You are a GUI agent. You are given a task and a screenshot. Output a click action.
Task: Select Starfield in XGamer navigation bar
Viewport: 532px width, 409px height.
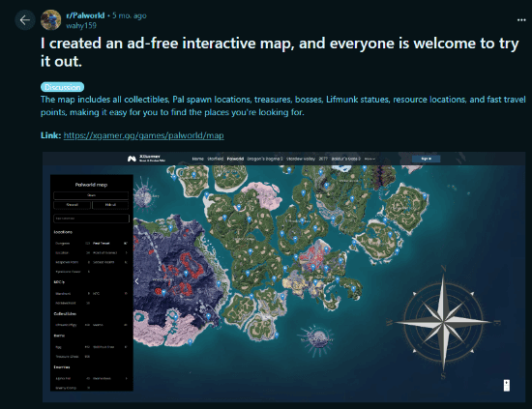point(216,159)
